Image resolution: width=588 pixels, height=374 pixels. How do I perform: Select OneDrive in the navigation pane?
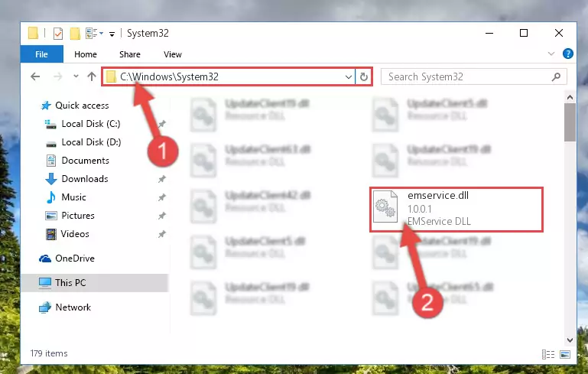75,259
